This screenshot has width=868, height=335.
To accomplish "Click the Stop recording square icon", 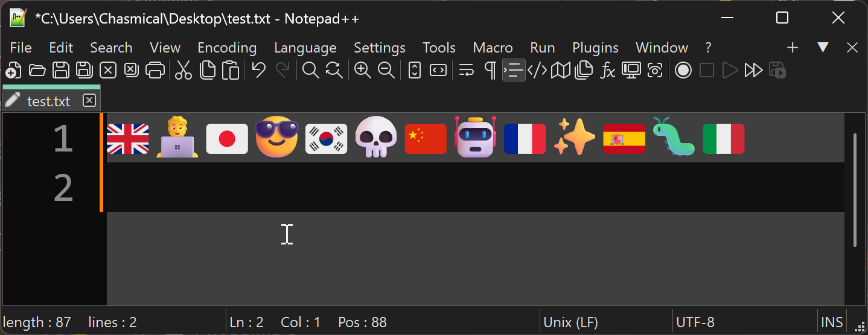I will coord(707,71).
